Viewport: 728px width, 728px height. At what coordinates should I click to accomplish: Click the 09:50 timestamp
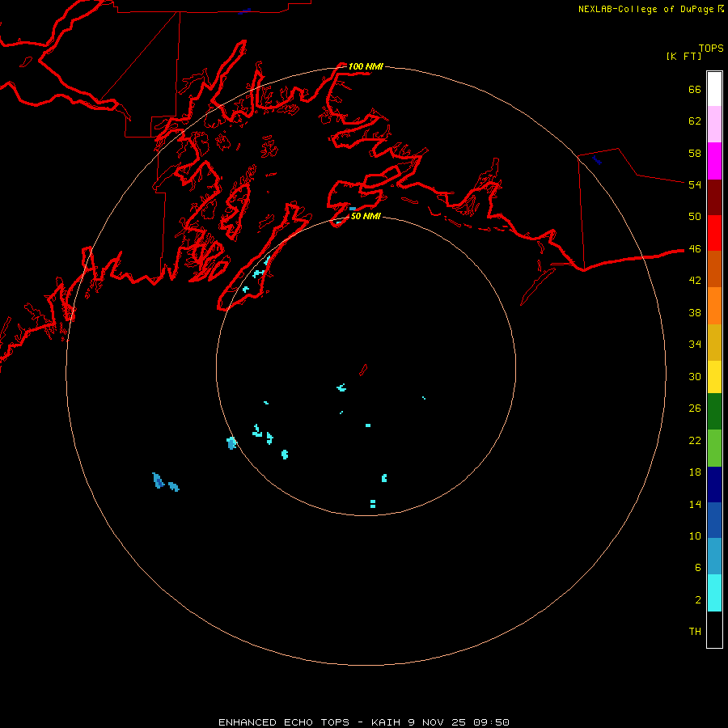click(x=491, y=722)
